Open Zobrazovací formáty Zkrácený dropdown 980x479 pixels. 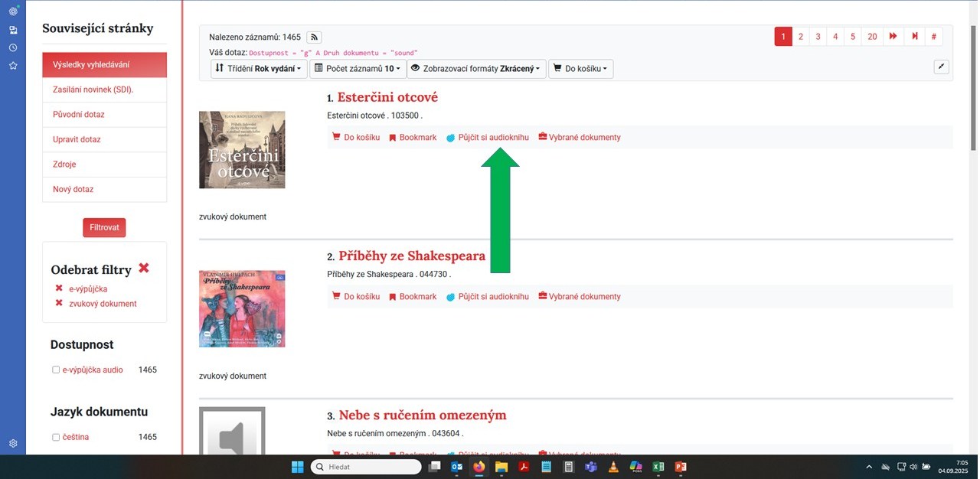[x=476, y=69]
